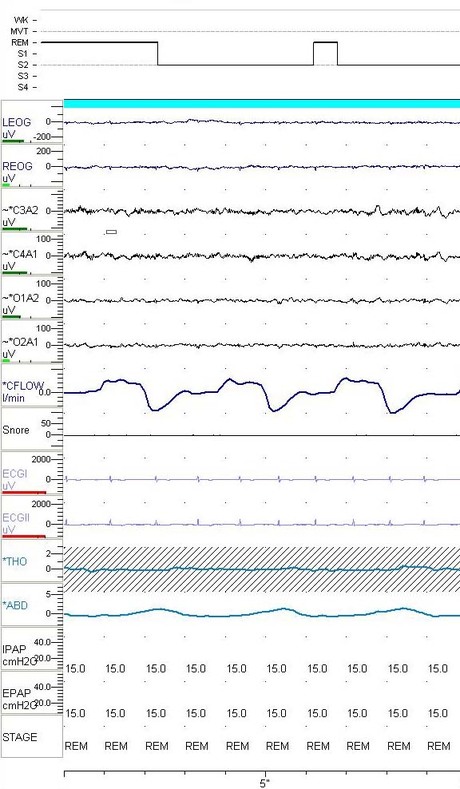Click the ~*C3A2 EEG channel label
460x789 pixels.
pyautogui.click(x=20, y=210)
